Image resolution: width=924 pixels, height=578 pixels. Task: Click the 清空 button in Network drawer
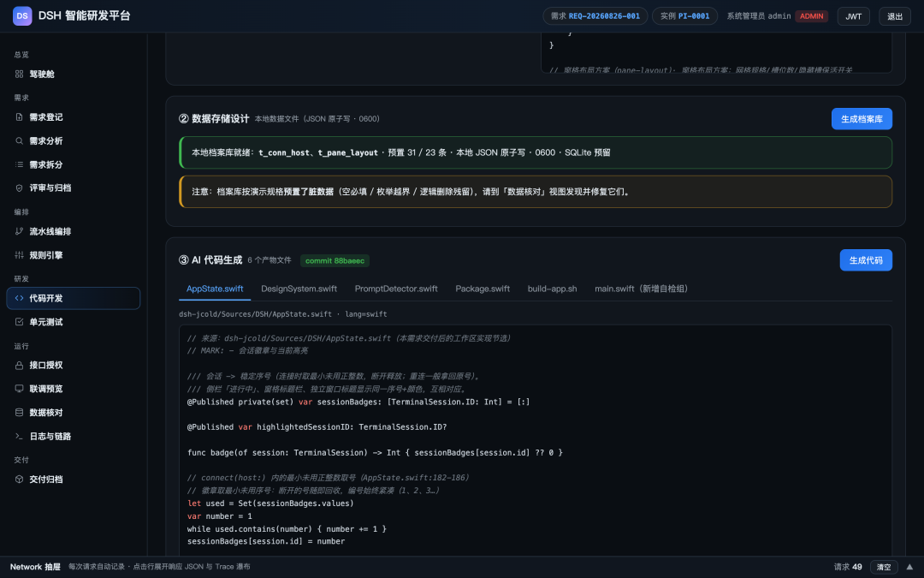[x=884, y=567]
